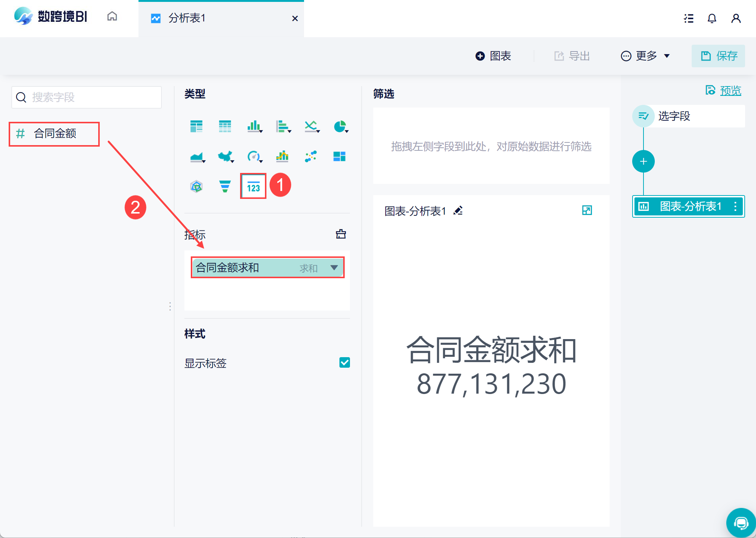Click the 保存 button
Image resolution: width=756 pixels, height=538 pixels.
718,56
